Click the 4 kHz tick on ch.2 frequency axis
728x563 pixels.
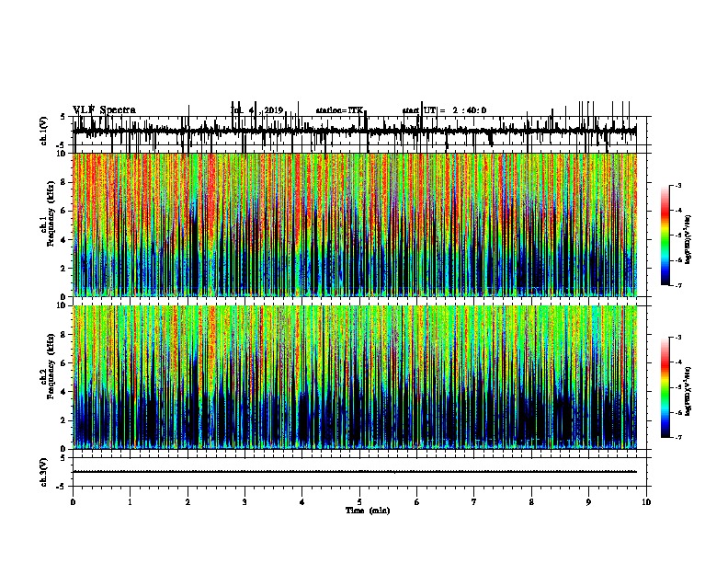(64, 392)
